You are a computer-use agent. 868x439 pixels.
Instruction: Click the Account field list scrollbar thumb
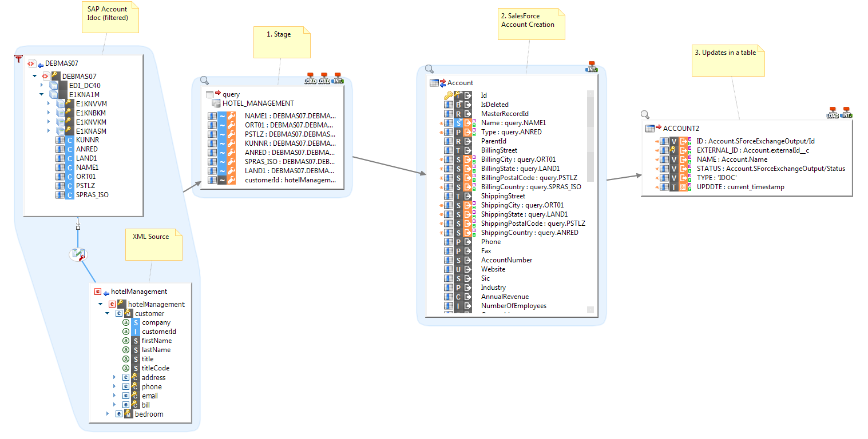(x=590, y=140)
